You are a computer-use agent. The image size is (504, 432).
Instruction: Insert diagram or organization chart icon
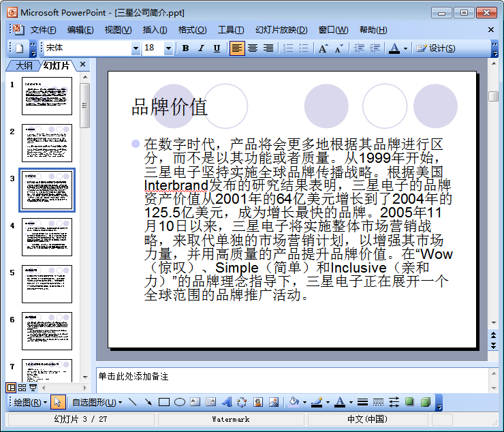(242, 402)
